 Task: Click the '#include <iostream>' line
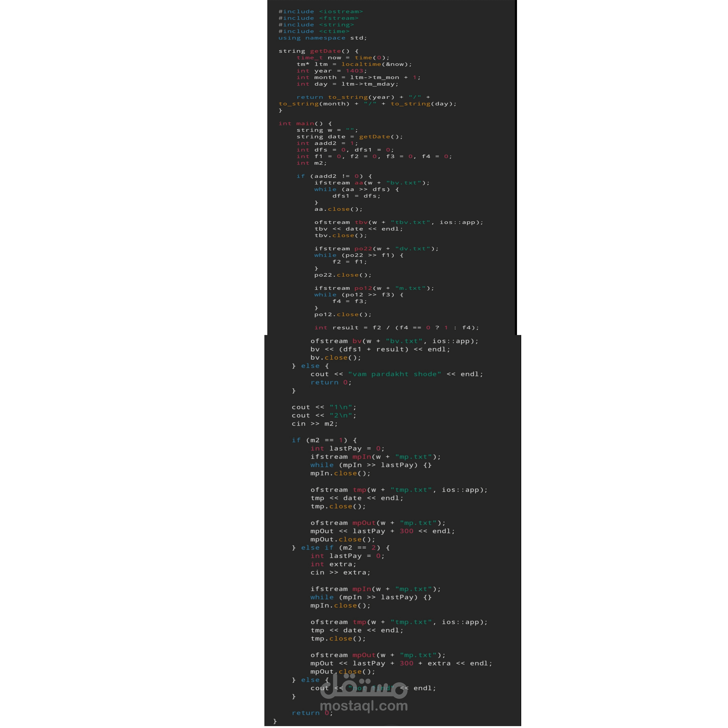pyautogui.click(x=320, y=12)
